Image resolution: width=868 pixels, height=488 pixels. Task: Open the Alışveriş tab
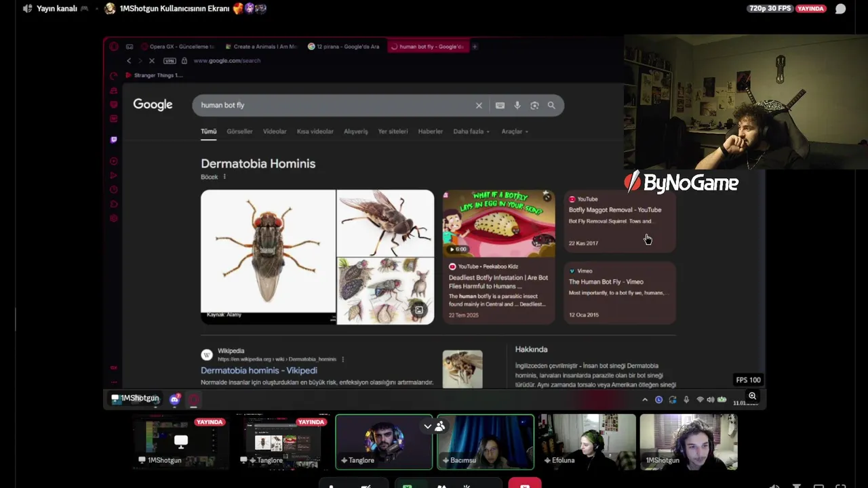pos(356,131)
